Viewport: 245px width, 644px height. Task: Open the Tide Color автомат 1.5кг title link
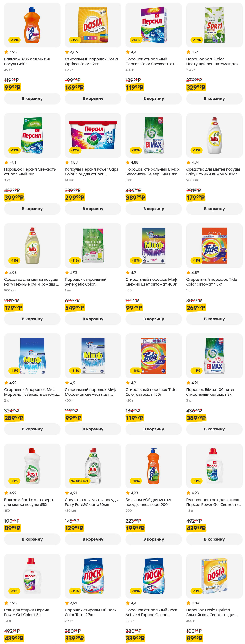click(211, 282)
